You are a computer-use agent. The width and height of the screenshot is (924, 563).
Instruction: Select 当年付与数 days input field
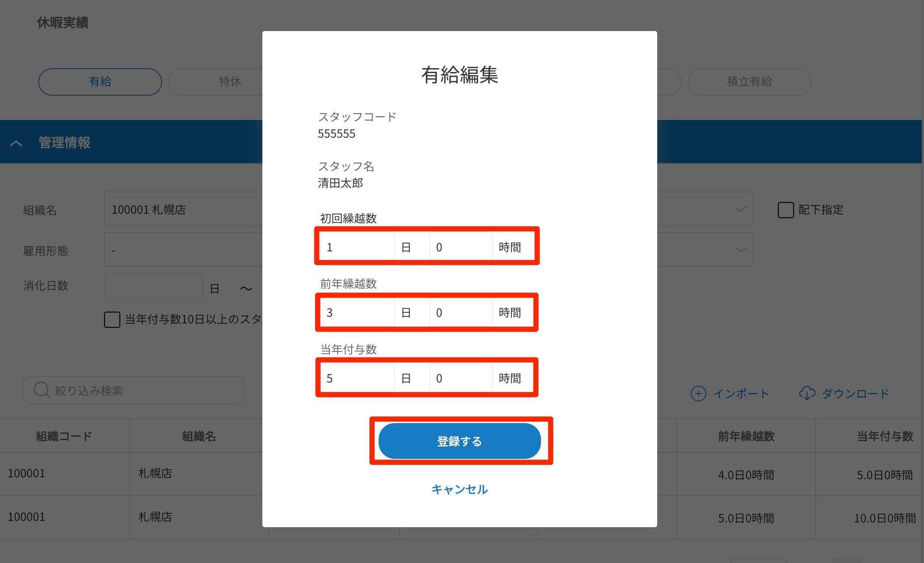click(x=356, y=378)
